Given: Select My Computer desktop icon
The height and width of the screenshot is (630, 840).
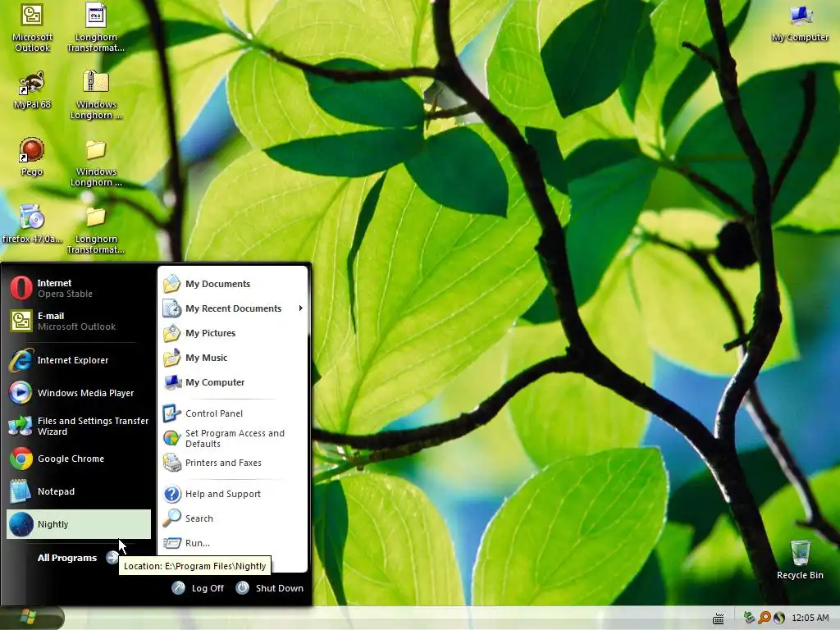Looking at the screenshot, I should (x=800, y=23).
